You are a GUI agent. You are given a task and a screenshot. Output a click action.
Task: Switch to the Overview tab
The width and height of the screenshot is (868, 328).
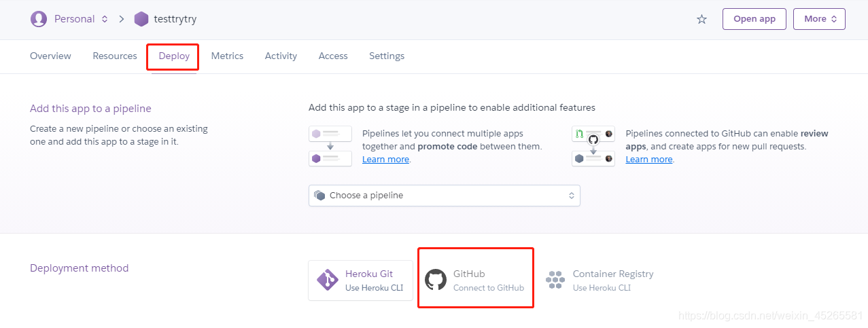click(50, 56)
